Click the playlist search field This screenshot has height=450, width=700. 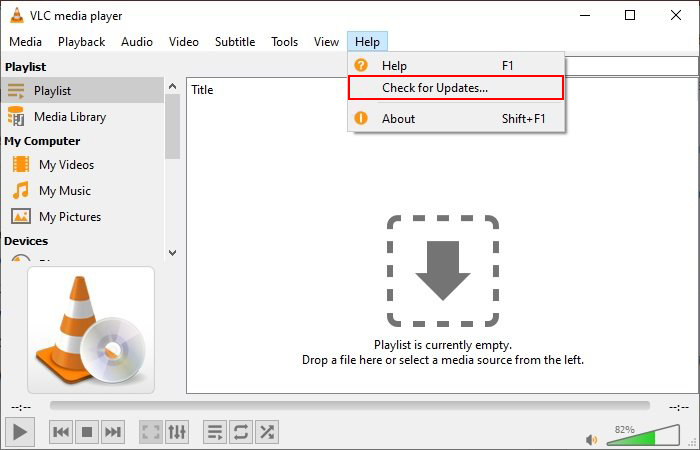coord(631,67)
